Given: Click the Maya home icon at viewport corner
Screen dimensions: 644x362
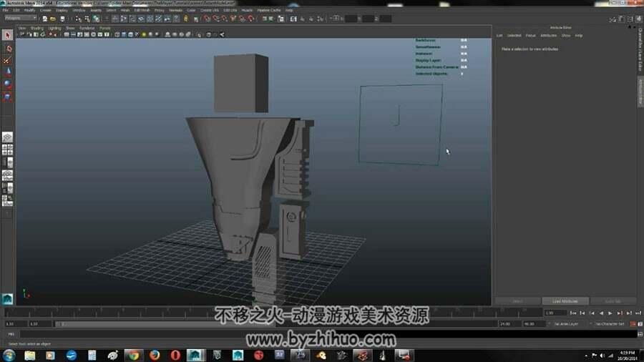Looking at the screenshot, I should (x=7, y=299).
